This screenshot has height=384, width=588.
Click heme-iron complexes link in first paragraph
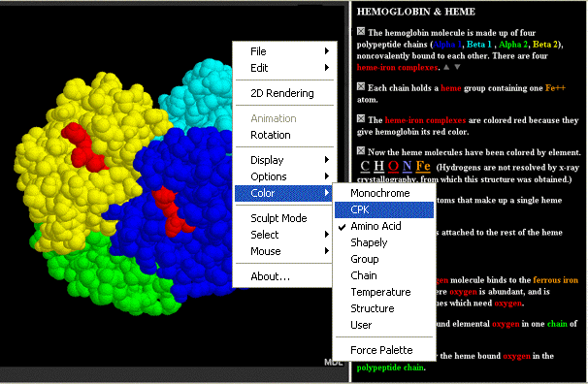click(x=397, y=68)
